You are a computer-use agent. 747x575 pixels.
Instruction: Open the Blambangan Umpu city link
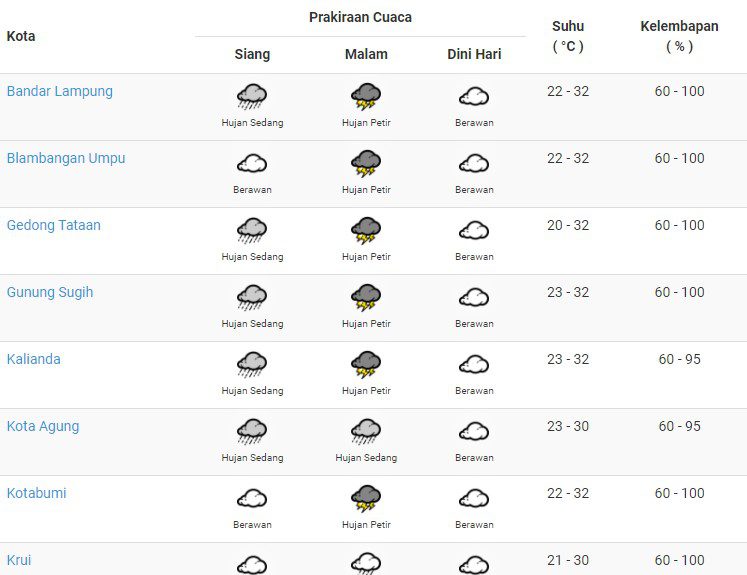pos(66,158)
